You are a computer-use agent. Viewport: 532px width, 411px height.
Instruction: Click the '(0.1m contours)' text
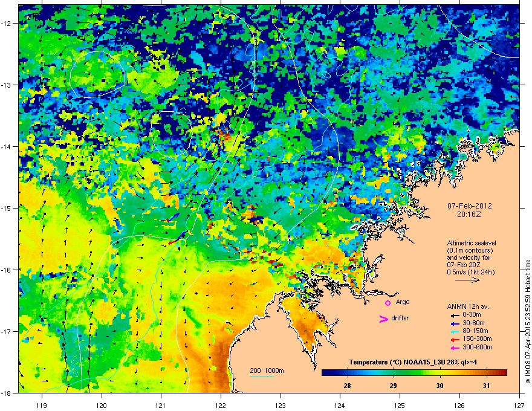click(x=470, y=251)
